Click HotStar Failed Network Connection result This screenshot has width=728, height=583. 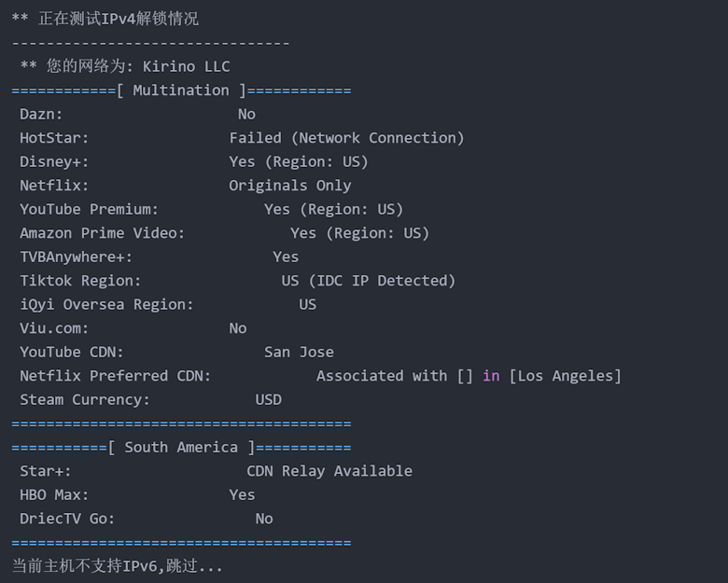click(346, 138)
